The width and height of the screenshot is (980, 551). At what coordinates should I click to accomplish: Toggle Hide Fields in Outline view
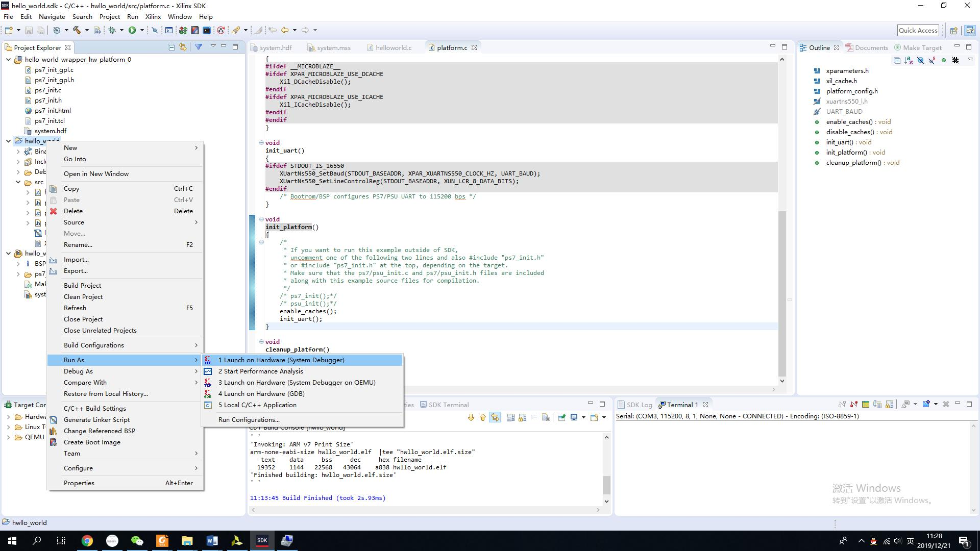point(920,60)
